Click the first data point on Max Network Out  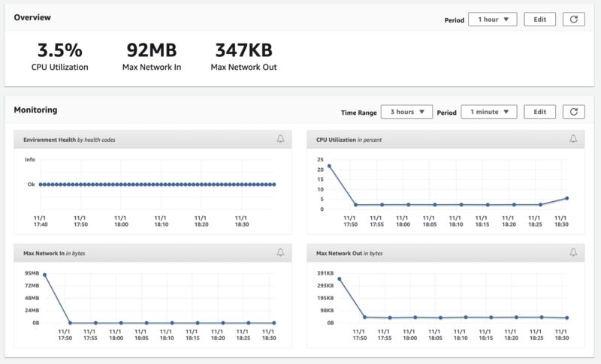pos(340,279)
